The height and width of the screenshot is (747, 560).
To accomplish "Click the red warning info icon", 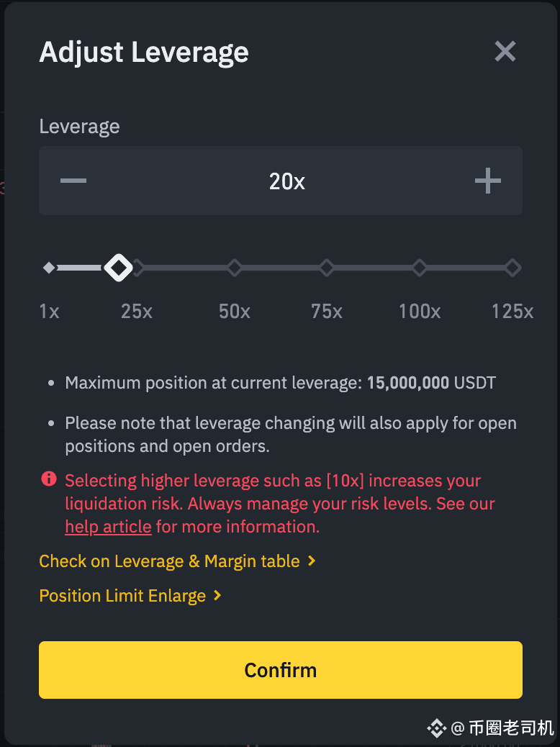I will (x=49, y=479).
